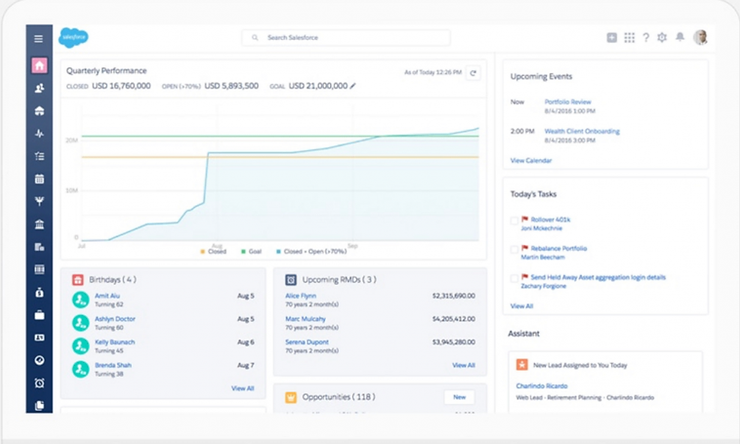
Task: Click the $2,315,690.00 RMD amount
Action: click(454, 296)
